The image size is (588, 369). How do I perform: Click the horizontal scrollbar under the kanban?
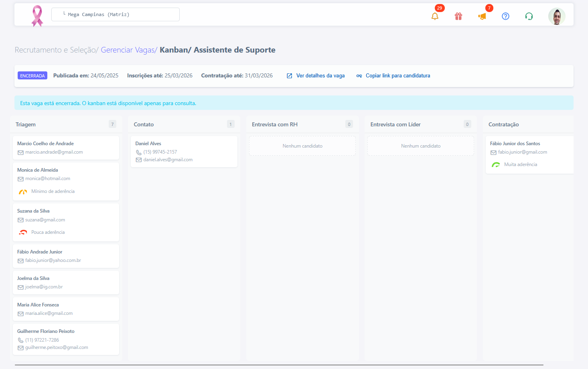click(279, 365)
